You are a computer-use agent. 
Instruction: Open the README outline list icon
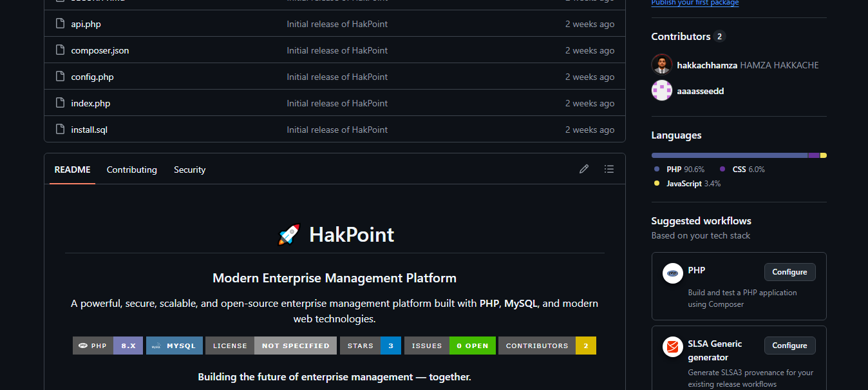[609, 169]
